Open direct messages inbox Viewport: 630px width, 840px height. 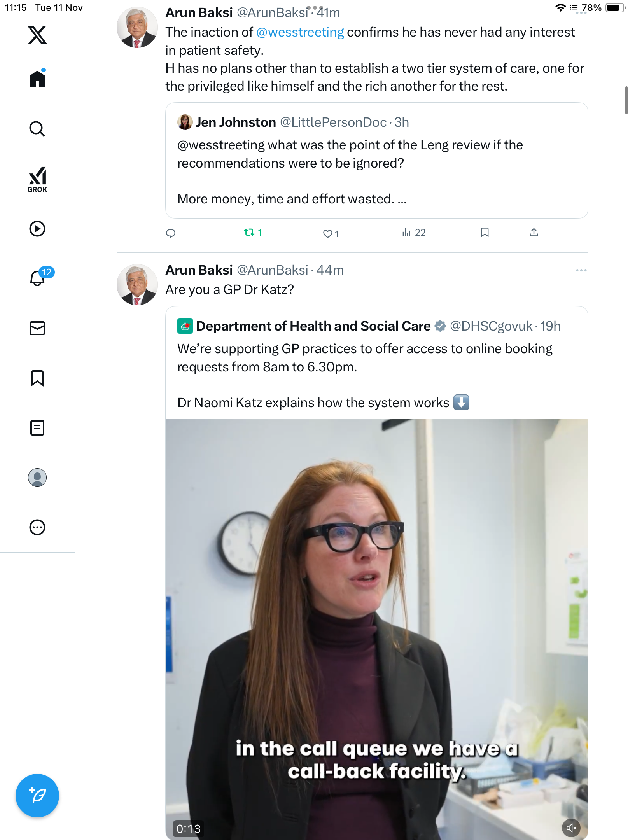(37, 328)
